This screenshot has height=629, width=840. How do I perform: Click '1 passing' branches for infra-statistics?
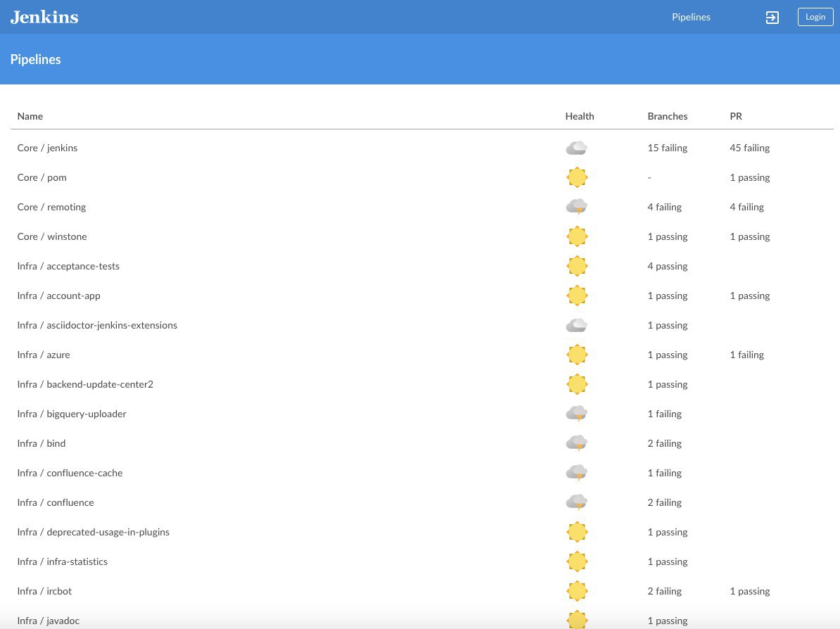pyautogui.click(x=668, y=561)
